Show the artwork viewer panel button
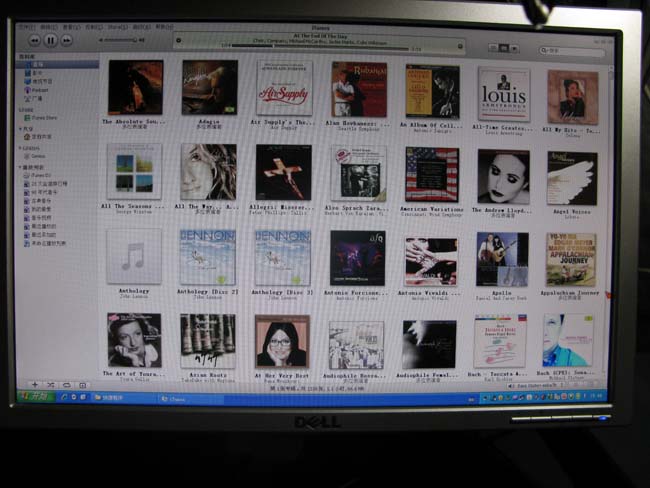 [82, 386]
